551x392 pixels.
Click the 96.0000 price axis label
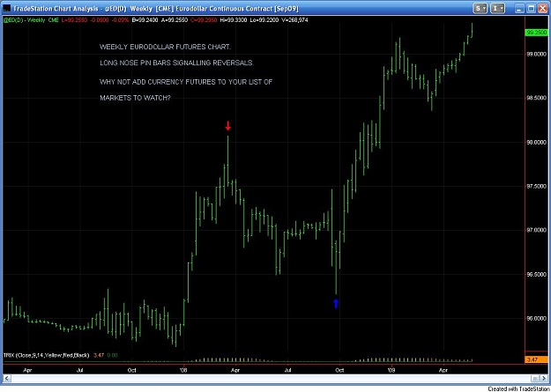536,319
